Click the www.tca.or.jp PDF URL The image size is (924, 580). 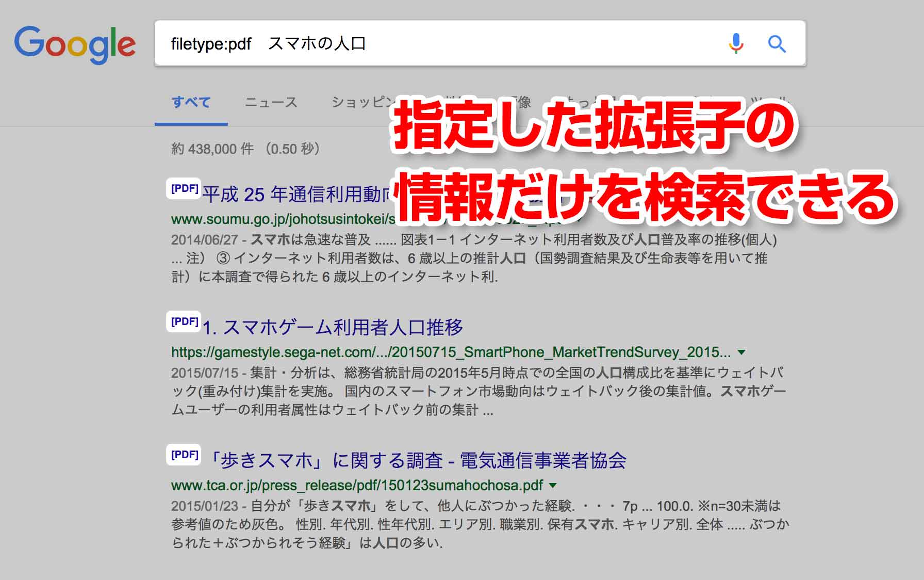point(357,485)
